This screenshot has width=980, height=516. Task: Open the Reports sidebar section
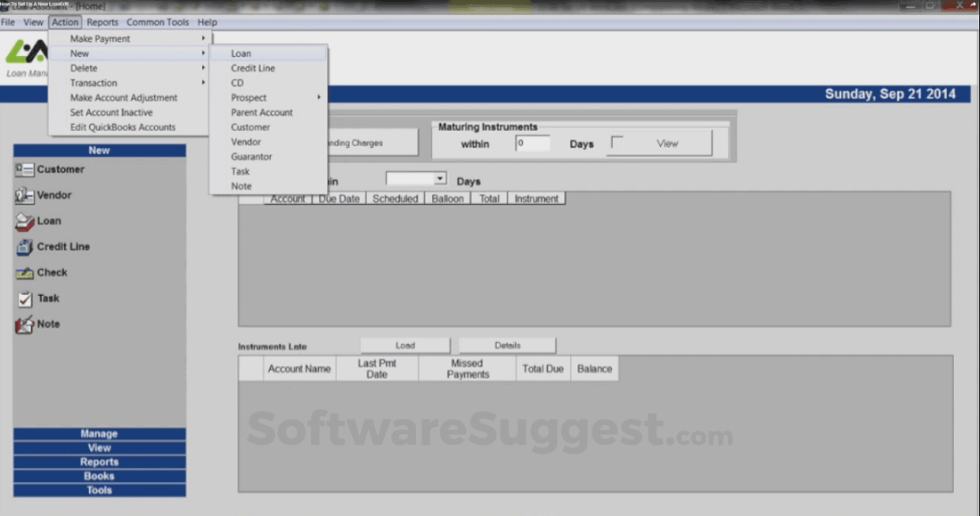[x=100, y=462]
